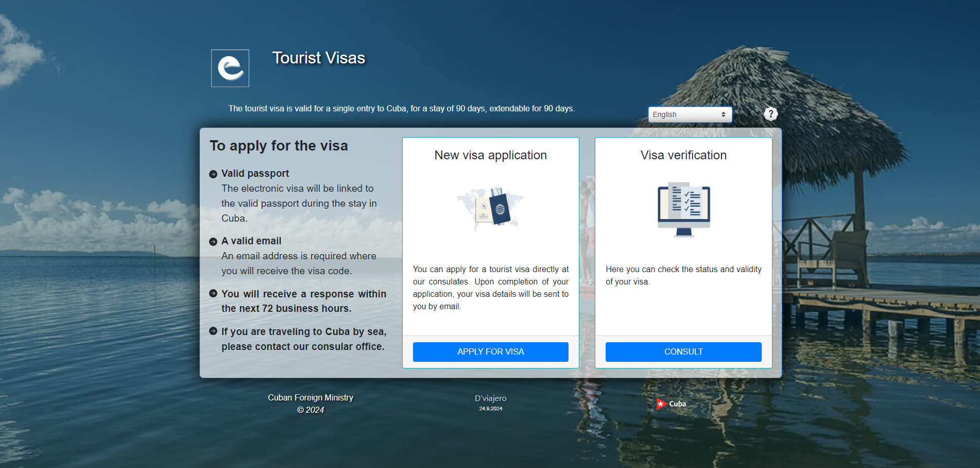This screenshot has width=980, height=468.
Task: Click the Tourist Visas logo icon
Action: click(230, 69)
